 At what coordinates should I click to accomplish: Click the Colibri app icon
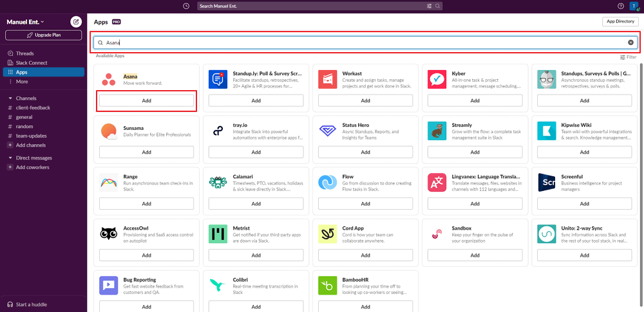coord(218,286)
